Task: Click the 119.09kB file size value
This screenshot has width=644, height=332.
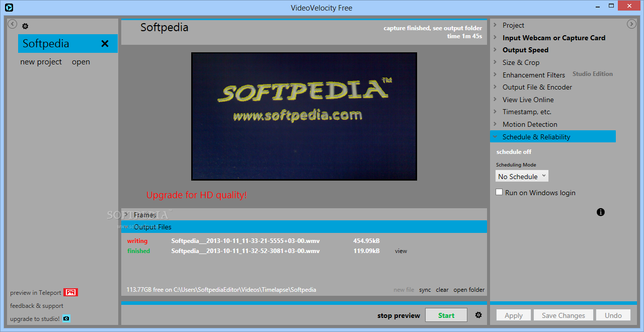Action: 366,251
